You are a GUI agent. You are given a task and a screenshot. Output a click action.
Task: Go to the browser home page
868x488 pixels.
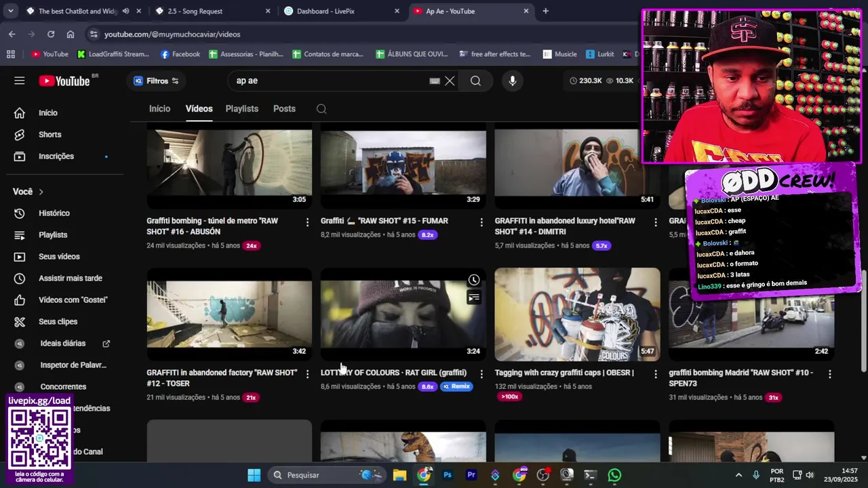71,34
